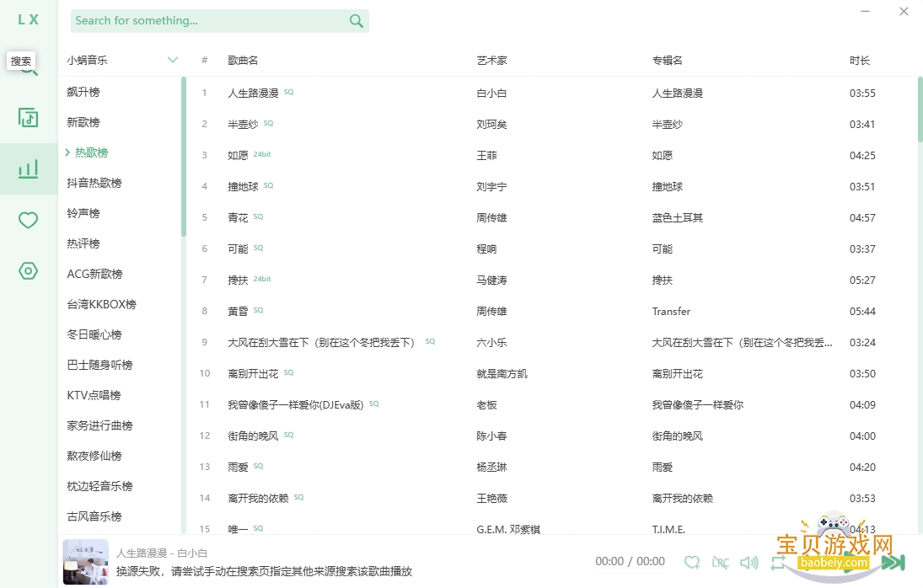923x588 pixels.
Task: Select song 如愿 by 王菲
Action: click(x=238, y=155)
